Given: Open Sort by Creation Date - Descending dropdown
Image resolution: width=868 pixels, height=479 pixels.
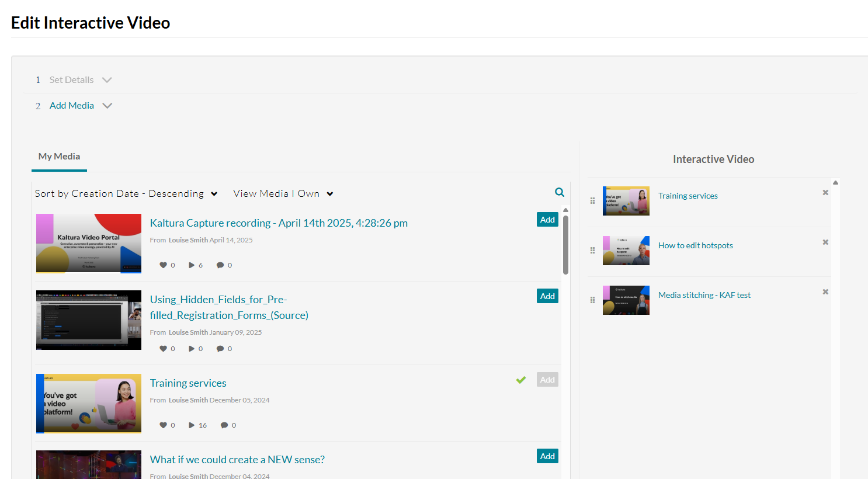Looking at the screenshot, I should pyautogui.click(x=126, y=193).
